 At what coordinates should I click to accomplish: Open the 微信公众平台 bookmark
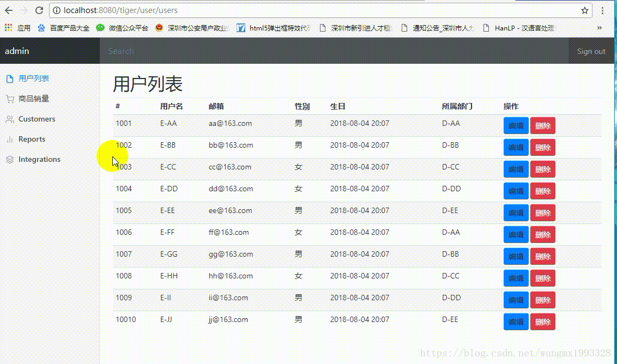[123, 28]
